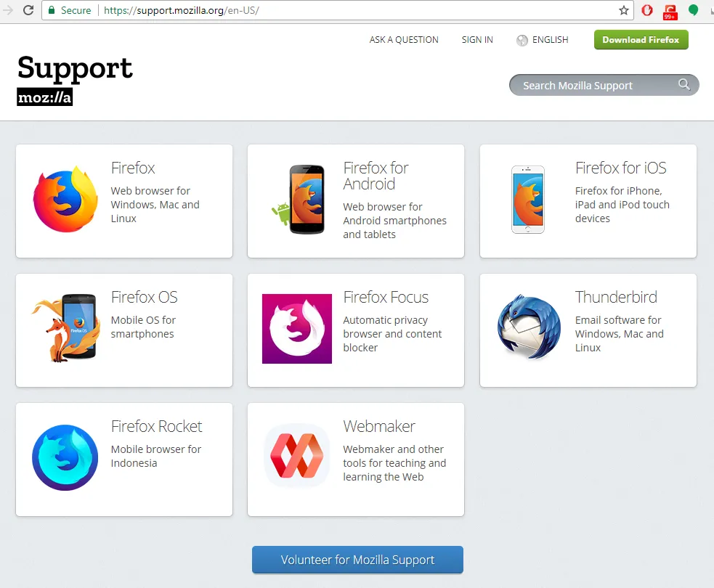Image resolution: width=714 pixels, height=588 pixels.
Task: Click the Firefox for Android phone image
Action: coord(300,200)
